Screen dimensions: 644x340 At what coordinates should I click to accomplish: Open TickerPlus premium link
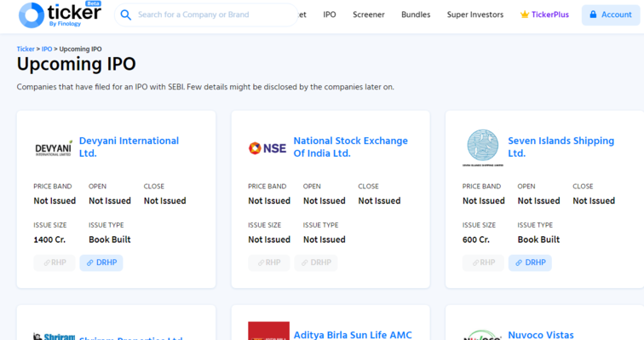(x=544, y=14)
